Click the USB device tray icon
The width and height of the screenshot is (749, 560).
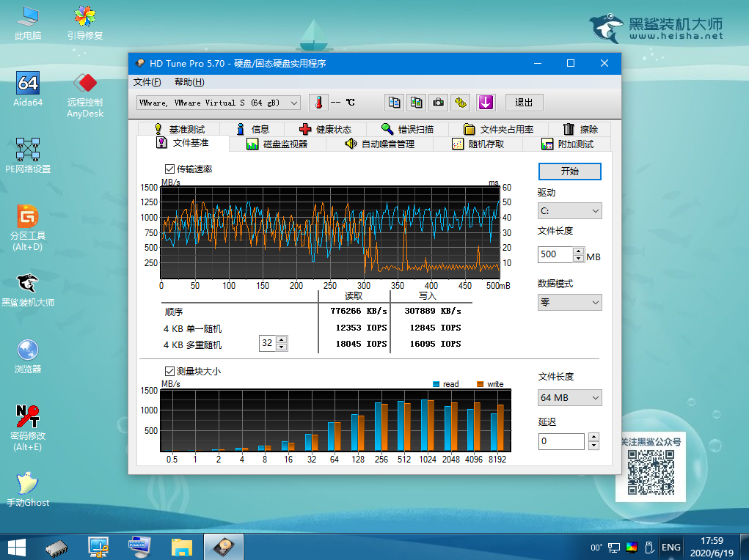648,547
